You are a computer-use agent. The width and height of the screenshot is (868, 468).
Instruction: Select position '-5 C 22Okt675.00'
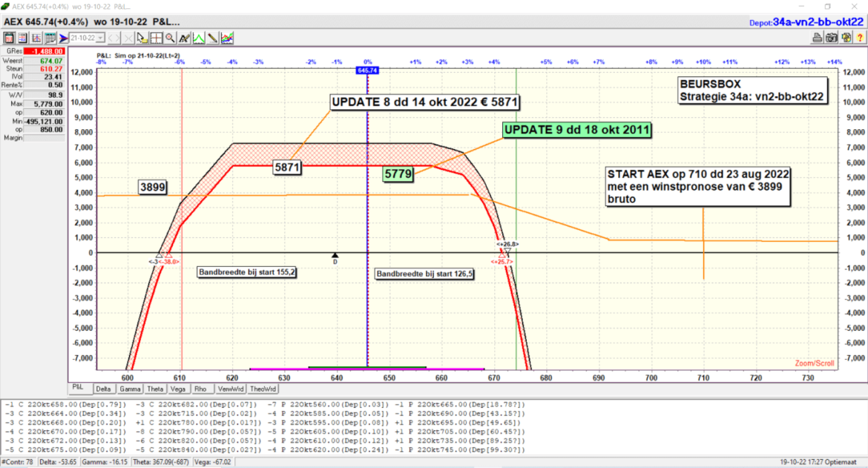point(65,449)
